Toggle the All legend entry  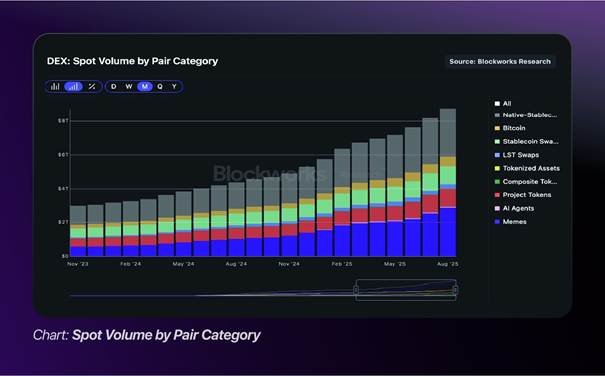pyautogui.click(x=503, y=103)
